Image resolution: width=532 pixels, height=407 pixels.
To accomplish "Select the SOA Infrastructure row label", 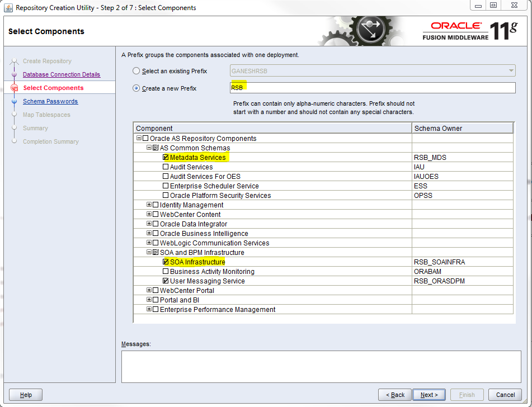I will click(x=197, y=262).
